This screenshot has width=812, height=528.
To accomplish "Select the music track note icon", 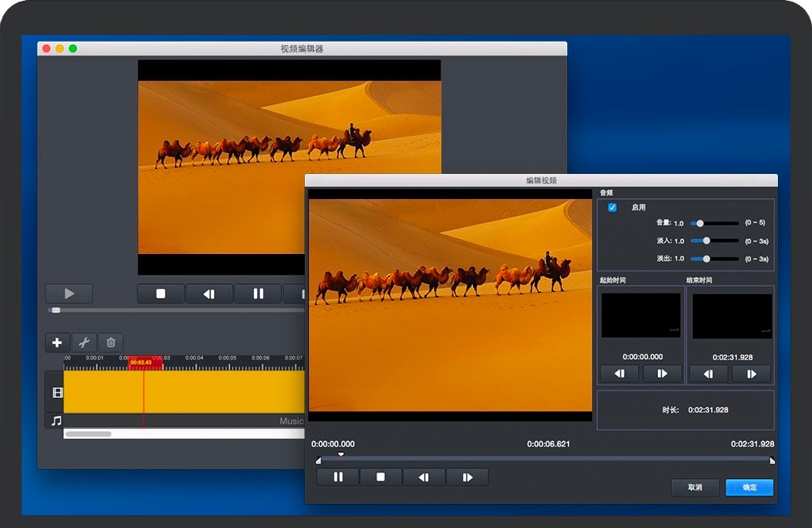I will (x=57, y=421).
